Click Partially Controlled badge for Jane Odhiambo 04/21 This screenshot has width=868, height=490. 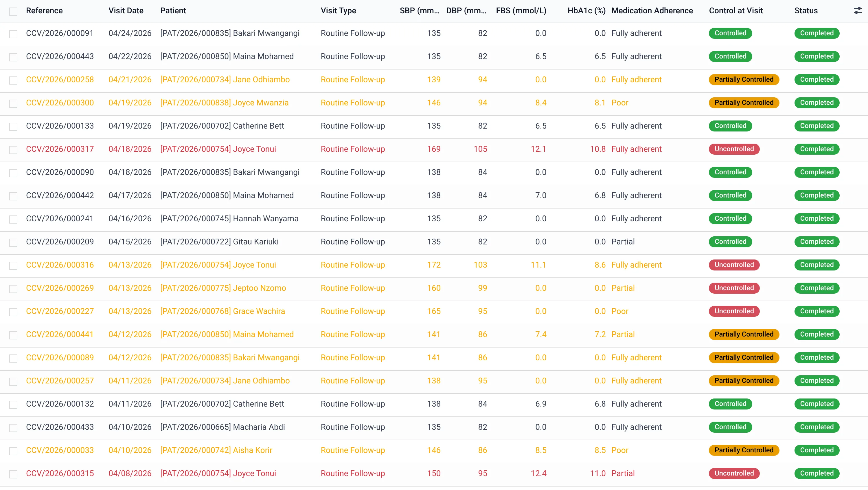[x=744, y=80]
